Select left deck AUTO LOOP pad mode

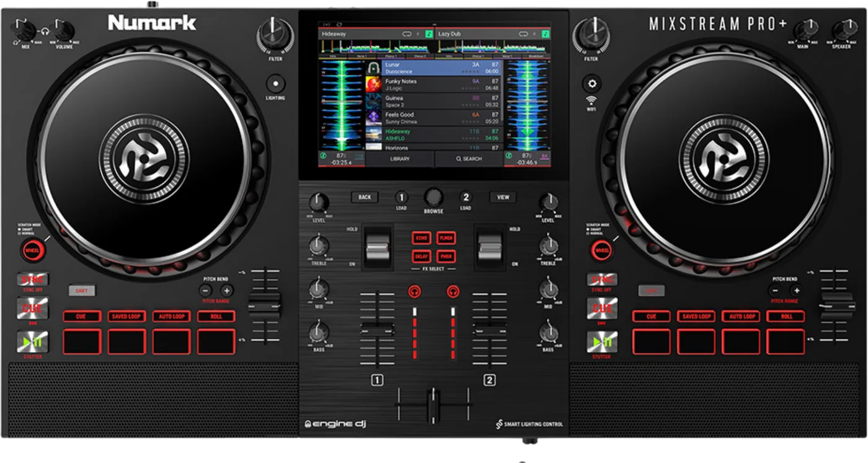click(171, 317)
